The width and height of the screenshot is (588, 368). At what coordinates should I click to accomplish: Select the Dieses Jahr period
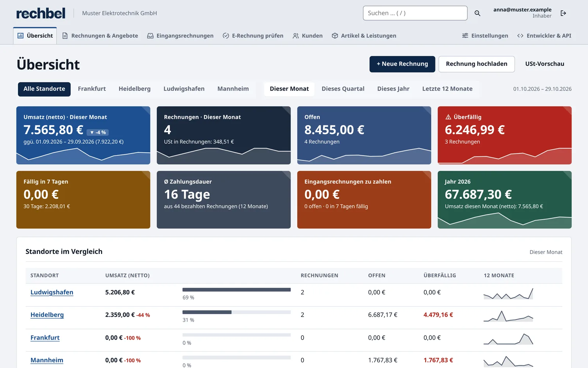393,89
